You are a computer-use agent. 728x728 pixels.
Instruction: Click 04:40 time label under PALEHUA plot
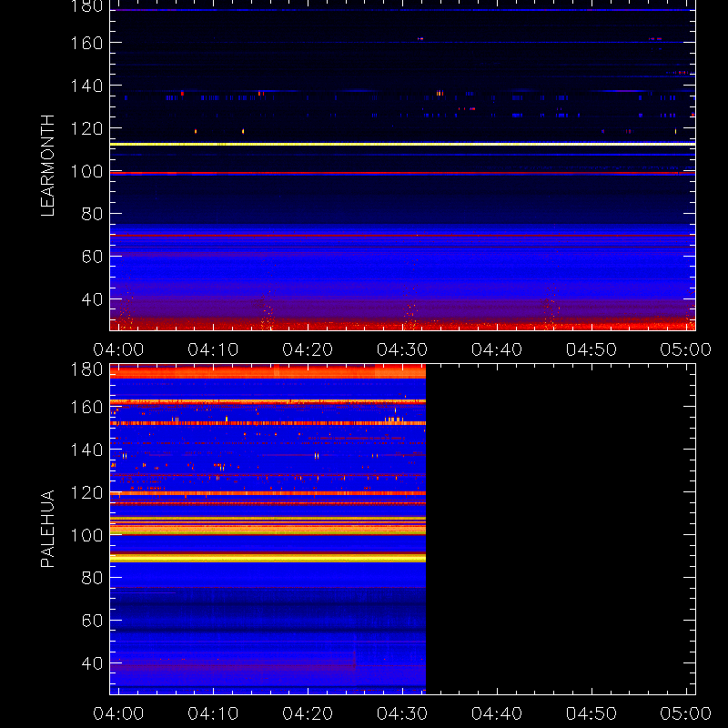pos(497,713)
